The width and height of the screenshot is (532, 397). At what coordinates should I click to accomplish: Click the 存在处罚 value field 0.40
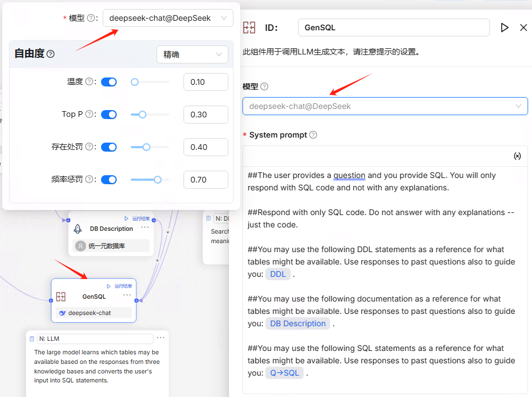pos(206,147)
